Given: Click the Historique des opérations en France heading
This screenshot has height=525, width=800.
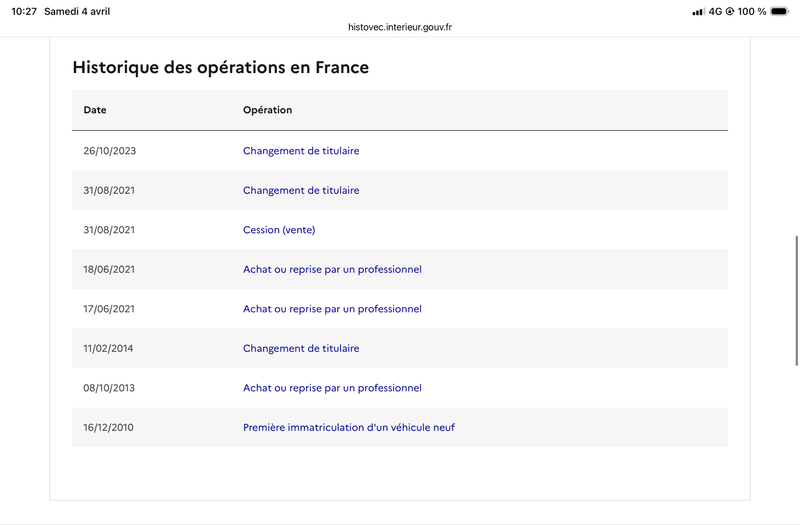Looking at the screenshot, I should (x=221, y=68).
